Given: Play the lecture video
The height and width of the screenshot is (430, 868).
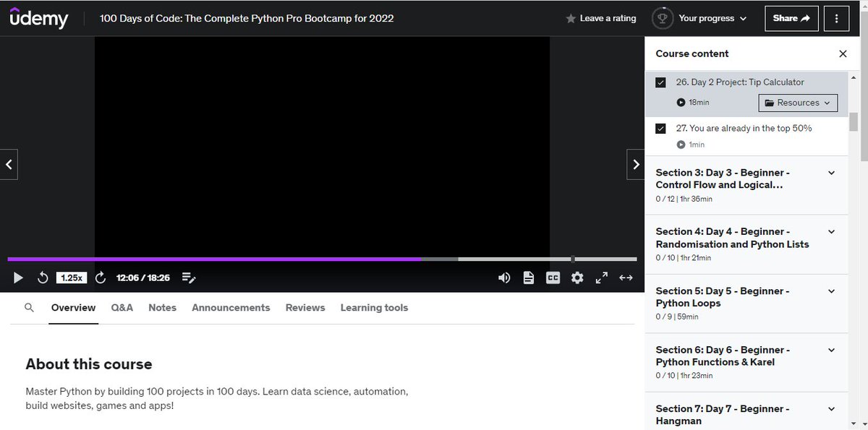Looking at the screenshot, I should click(18, 278).
